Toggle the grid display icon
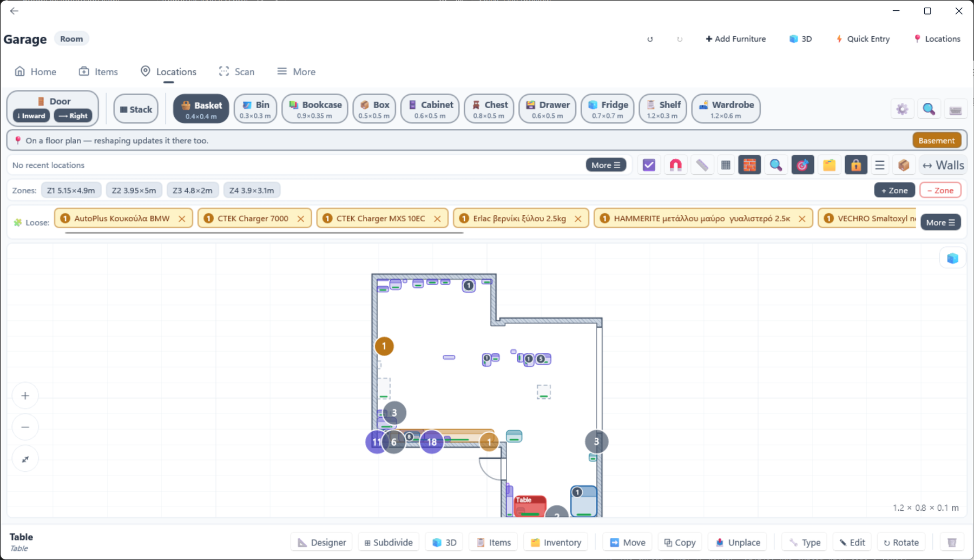Viewport: 974px width, 560px height. tap(726, 165)
